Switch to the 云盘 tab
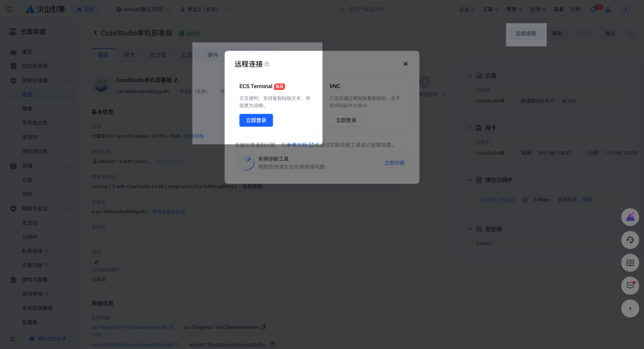This screenshot has width=644, height=349. click(x=187, y=55)
